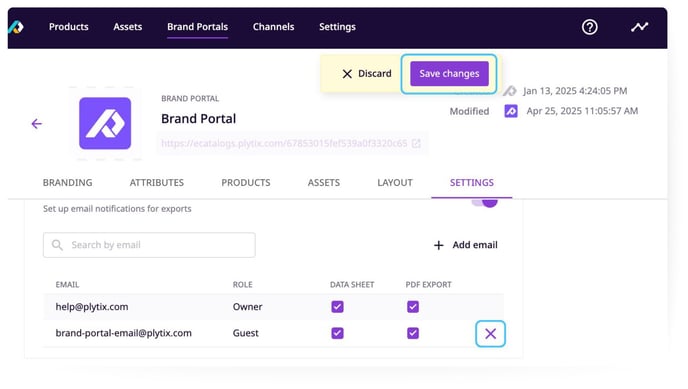Switch to the BRANDING tab

68,182
